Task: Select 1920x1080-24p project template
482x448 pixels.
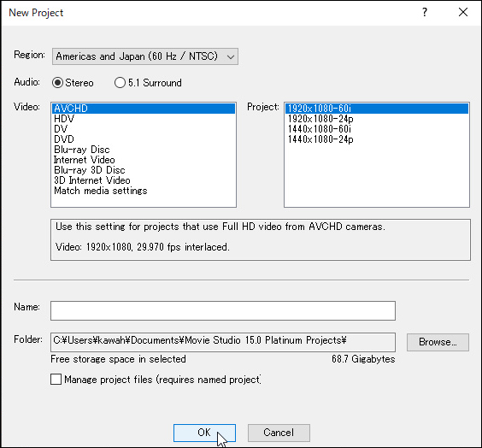Action: pyautogui.click(x=377, y=119)
